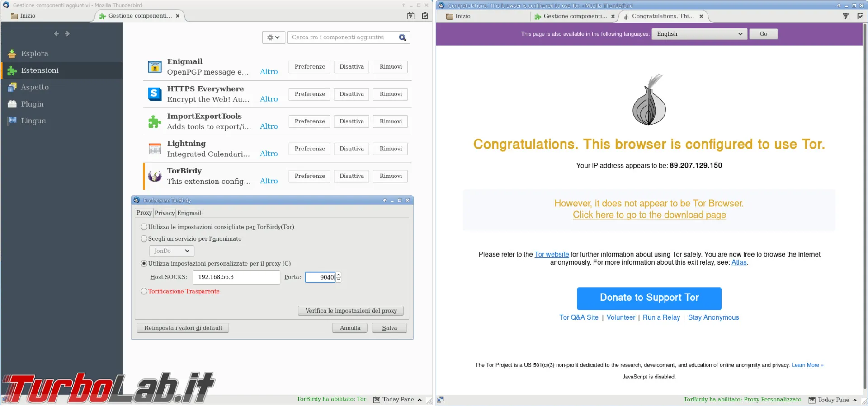
Task: Click the Donate to Support Tor button
Action: (649, 299)
